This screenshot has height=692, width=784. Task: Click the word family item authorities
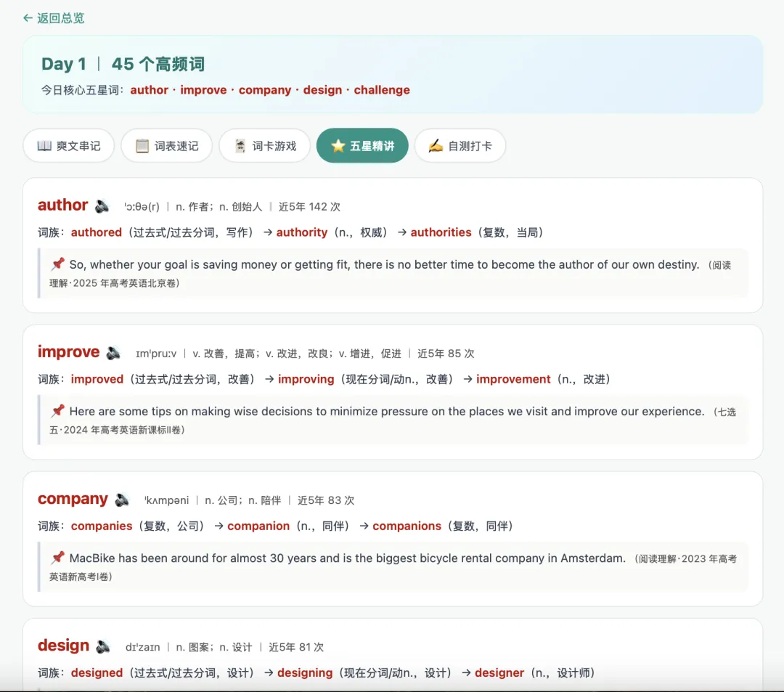441,232
